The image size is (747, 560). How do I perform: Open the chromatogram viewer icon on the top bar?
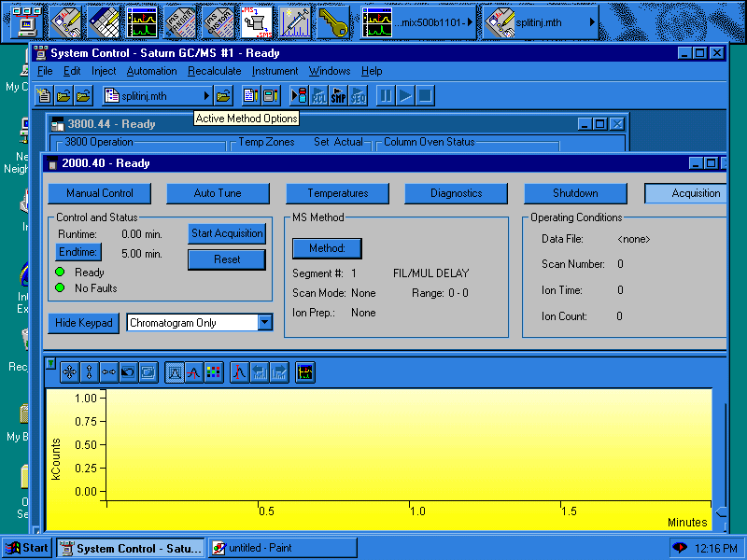143,21
